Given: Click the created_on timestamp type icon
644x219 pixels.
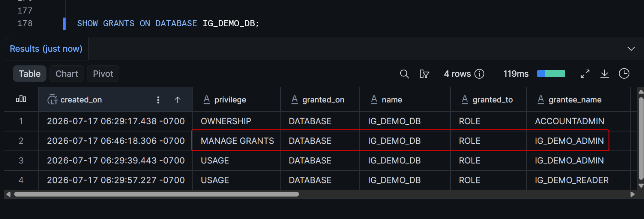Looking at the screenshot, I should pos(52,100).
